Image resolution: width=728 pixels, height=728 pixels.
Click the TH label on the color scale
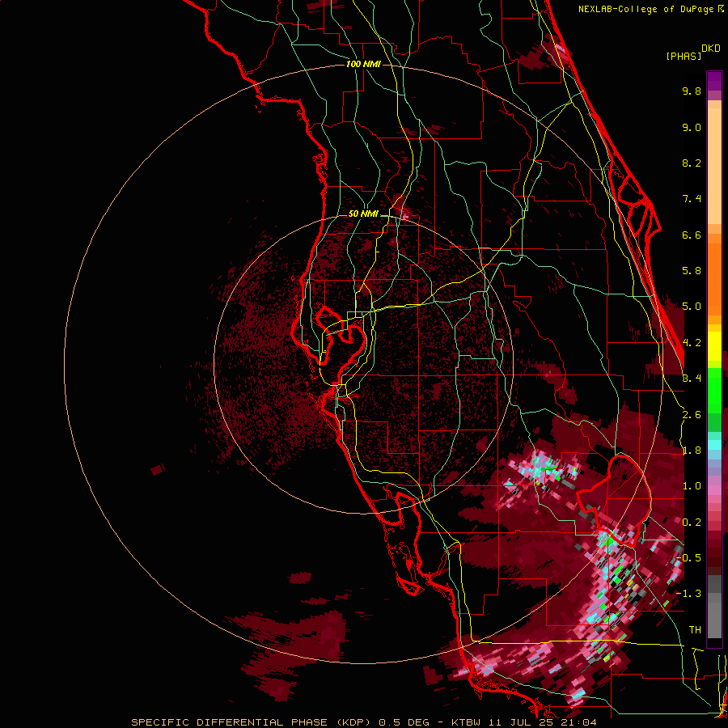tap(695, 630)
